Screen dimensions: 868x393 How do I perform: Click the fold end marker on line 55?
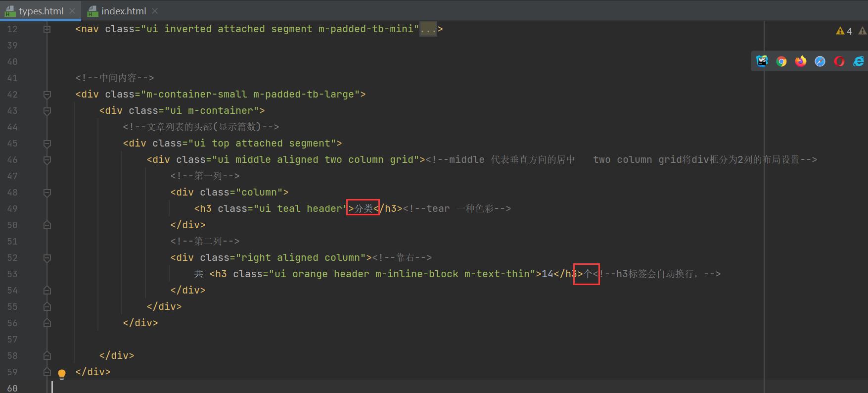(47, 307)
